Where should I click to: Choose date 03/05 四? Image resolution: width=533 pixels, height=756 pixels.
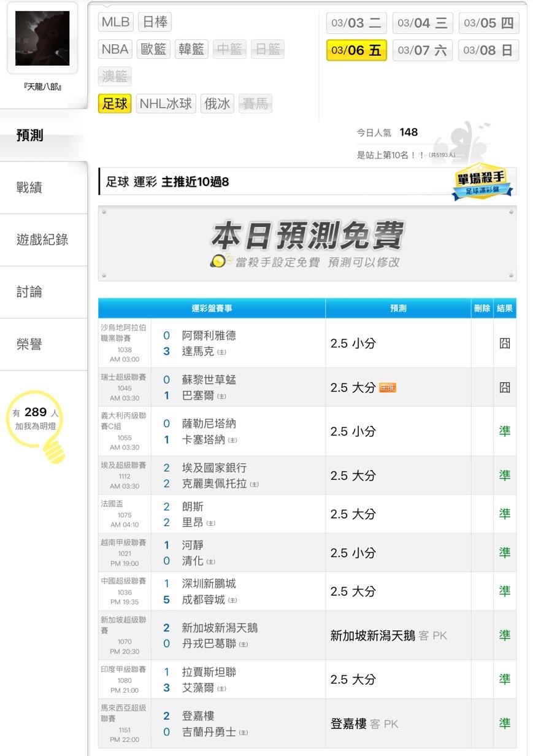[489, 23]
